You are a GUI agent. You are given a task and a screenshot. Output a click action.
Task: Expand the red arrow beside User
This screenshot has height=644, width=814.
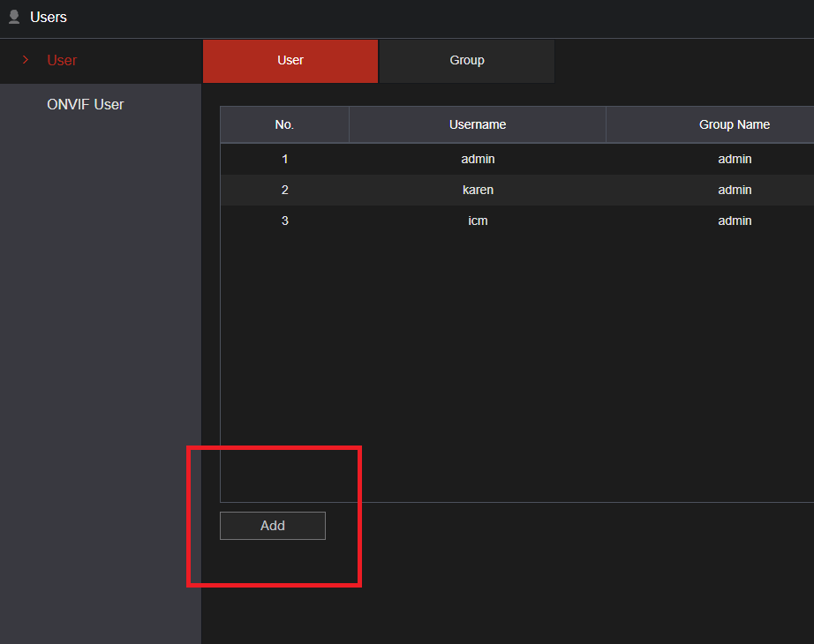coord(24,60)
